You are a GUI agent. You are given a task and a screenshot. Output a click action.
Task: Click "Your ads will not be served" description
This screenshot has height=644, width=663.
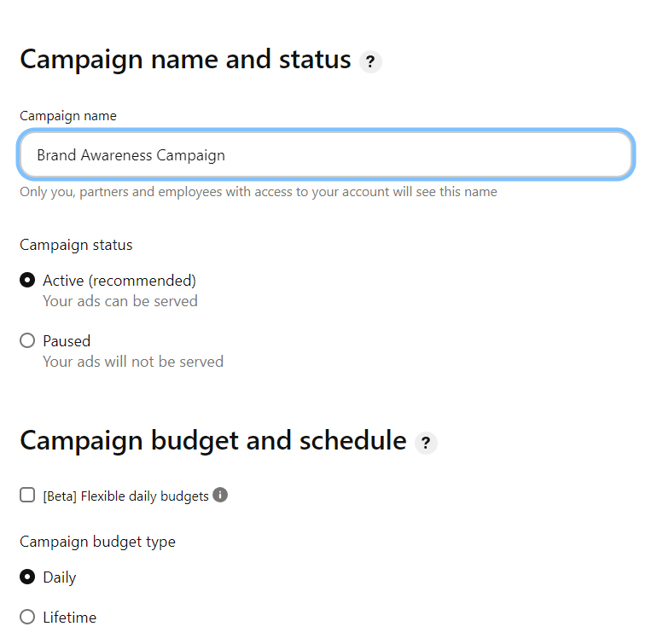(x=133, y=362)
